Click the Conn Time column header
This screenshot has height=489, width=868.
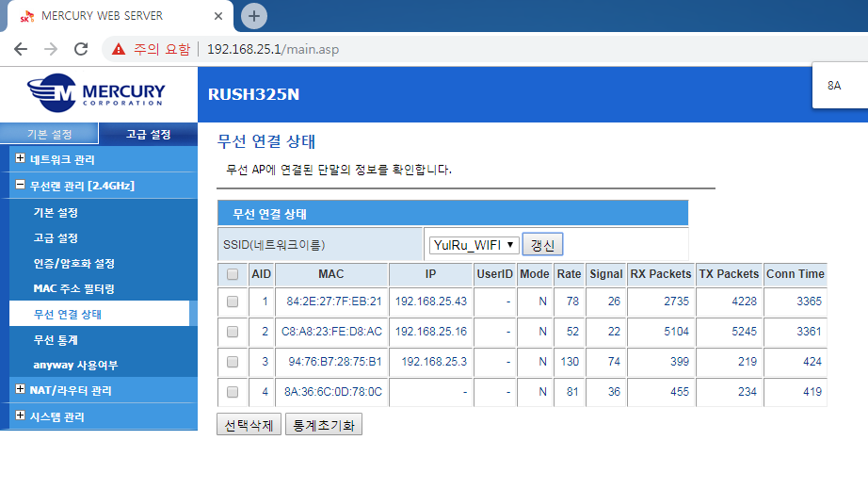(796, 274)
